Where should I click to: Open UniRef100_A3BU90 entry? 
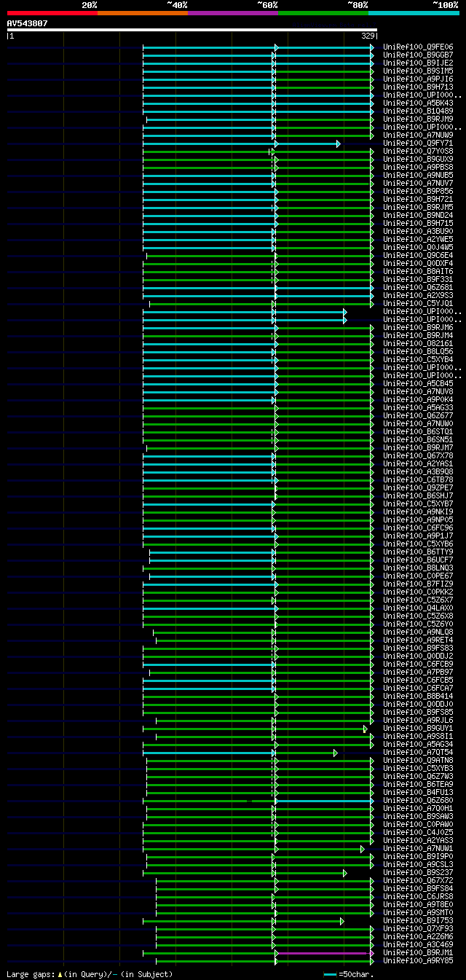[x=418, y=231]
